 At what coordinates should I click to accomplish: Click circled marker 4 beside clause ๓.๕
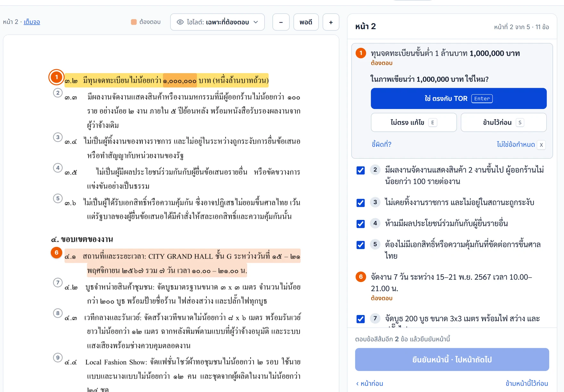point(58,168)
